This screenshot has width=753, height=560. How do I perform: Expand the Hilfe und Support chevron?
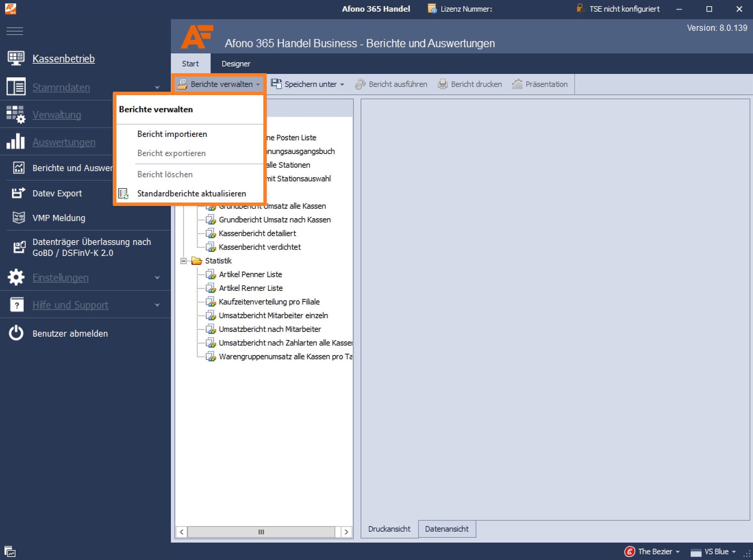pyautogui.click(x=157, y=305)
